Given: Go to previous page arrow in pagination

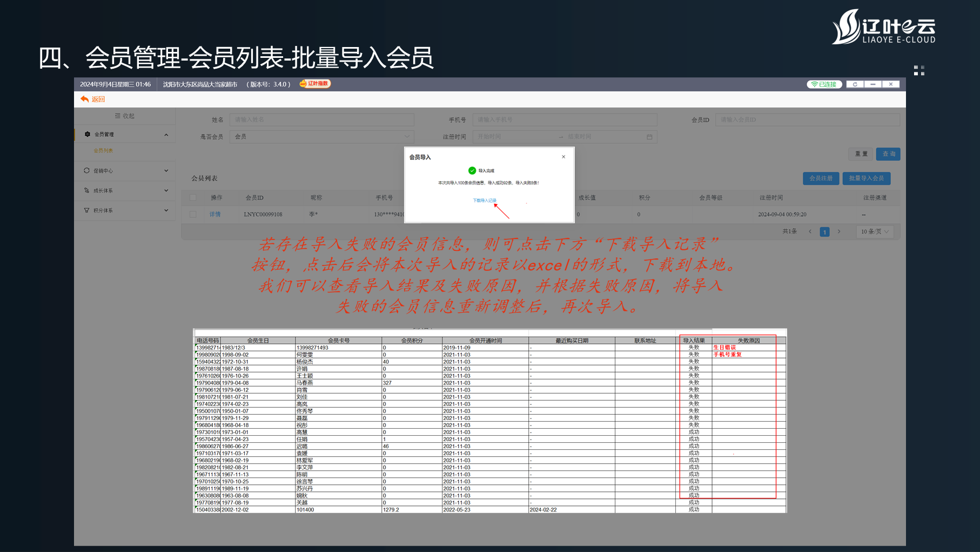Looking at the screenshot, I should click(x=810, y=231).
